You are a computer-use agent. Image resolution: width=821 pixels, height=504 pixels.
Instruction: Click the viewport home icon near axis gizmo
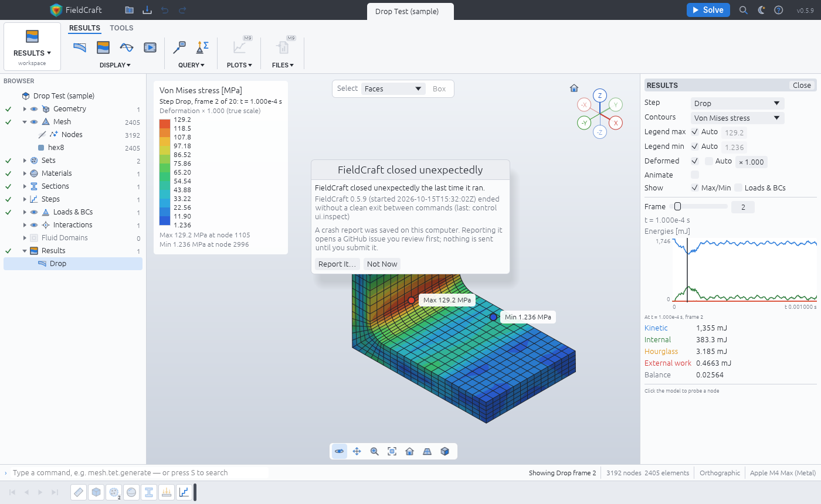point(574,88)
